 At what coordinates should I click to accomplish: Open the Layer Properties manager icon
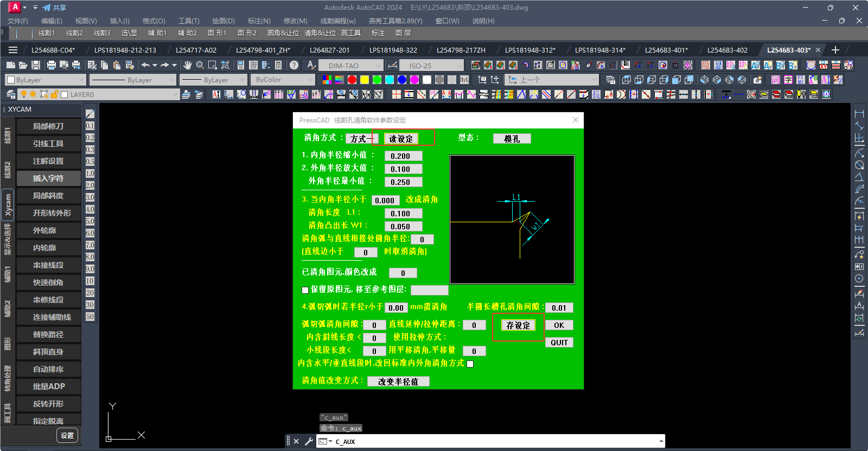click(10, 94)
